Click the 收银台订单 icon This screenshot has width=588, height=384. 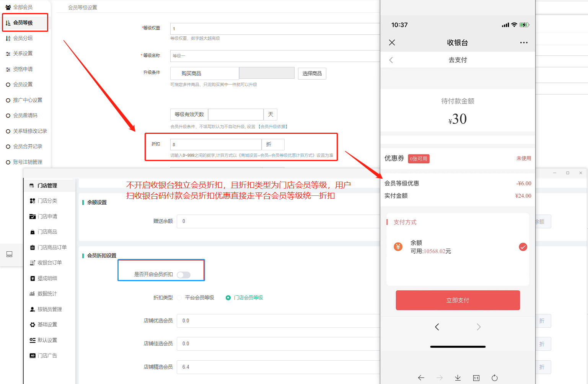click(33, 263)
